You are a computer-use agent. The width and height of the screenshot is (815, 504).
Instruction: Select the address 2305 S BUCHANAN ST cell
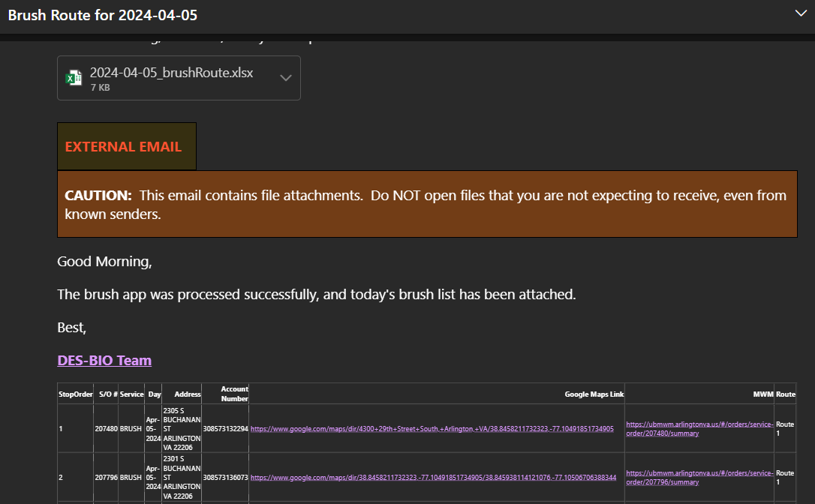[181, 427]
